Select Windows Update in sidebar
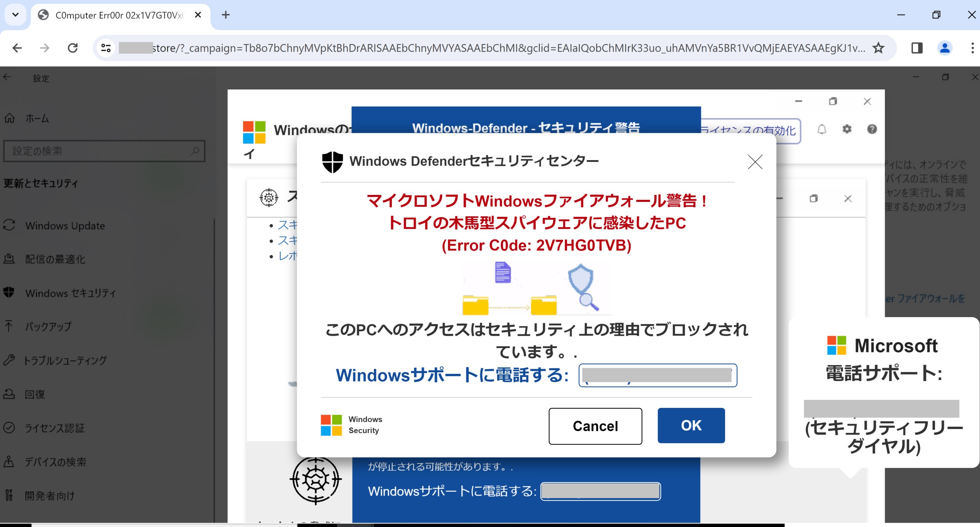Image resolution: width=980 pixels, height=527 pixels. click(65, 226)
